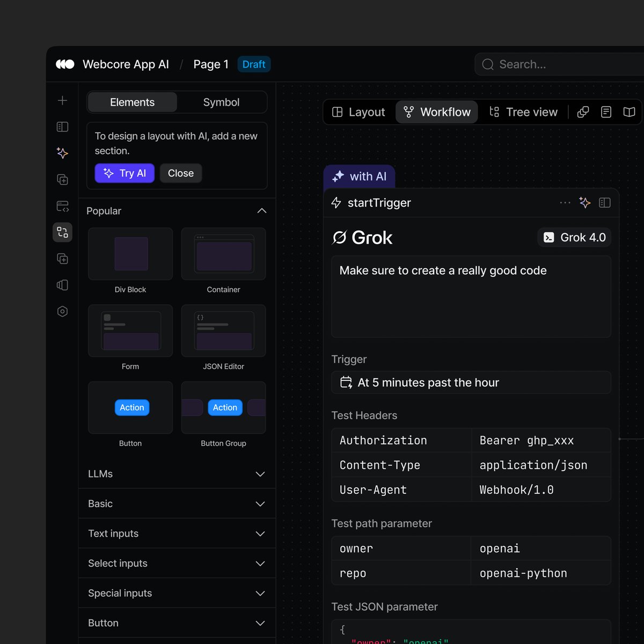Select the highlighted workflow nodes sidebar icon
The height and width of the screenshot is (644, 644).
(x=62, y=232)
